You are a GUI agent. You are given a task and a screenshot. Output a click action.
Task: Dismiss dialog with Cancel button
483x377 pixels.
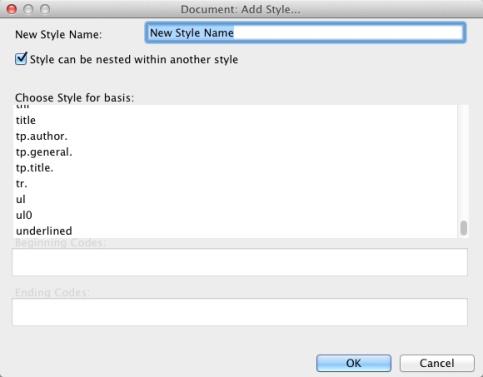(437, 363)
